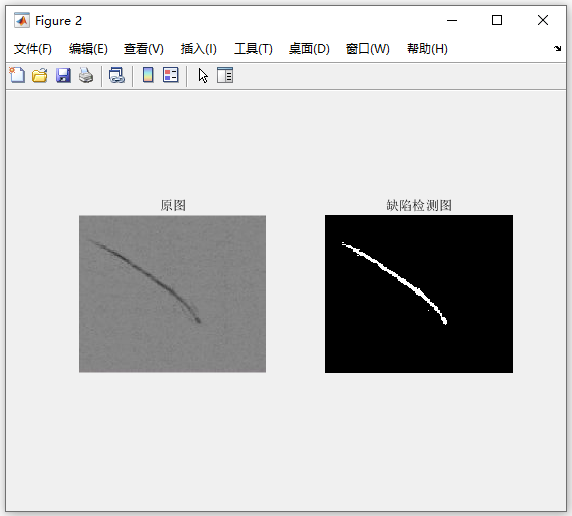Image resolution: width=572 pixels, height=516 pixels.
Task: Insert a legend using the toolbar icon
Action: coord(171,75)
